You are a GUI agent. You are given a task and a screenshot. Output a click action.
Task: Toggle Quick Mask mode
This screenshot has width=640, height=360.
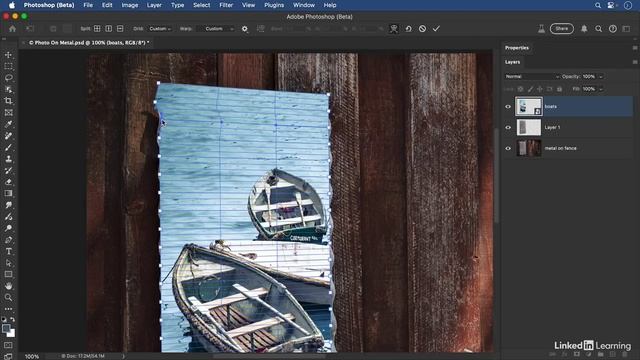pyautogui.click(x=8, y=345)
